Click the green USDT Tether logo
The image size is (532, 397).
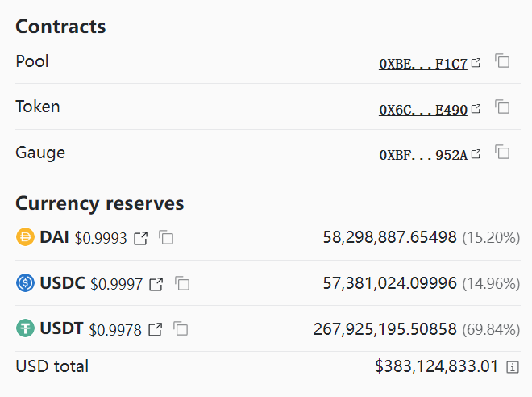(26, 328)
